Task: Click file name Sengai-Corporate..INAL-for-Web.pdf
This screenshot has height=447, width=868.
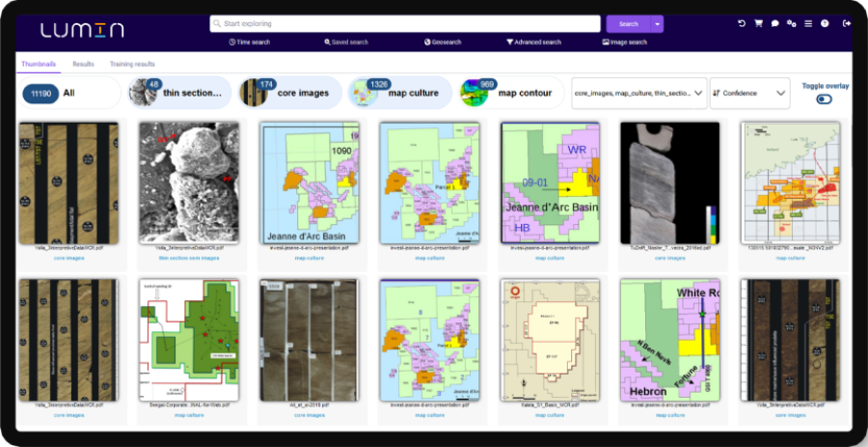Action: tap(189, 405)
